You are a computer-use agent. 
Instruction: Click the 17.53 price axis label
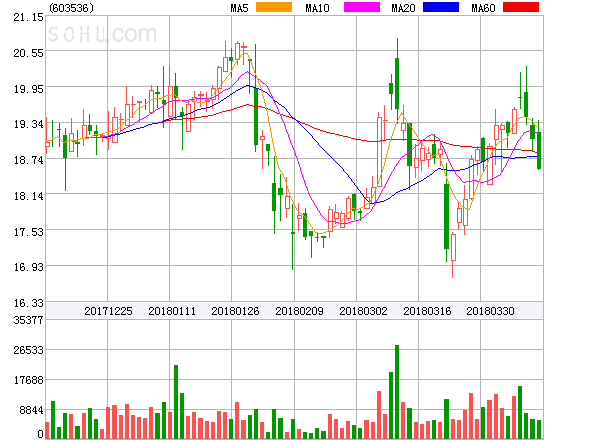pyautogui.click(x=28, y=232)
